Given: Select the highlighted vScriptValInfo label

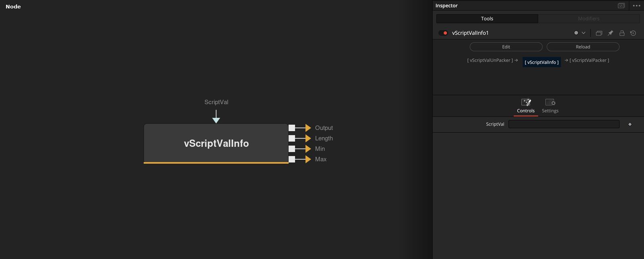Looking at the screenshot, I should (542, 62).
